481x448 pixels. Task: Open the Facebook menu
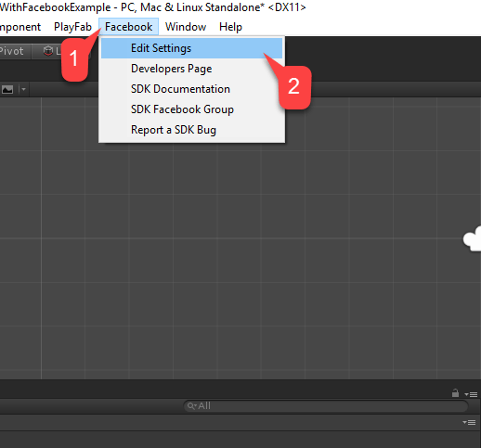pyautogui.click(x=128, y=27)
